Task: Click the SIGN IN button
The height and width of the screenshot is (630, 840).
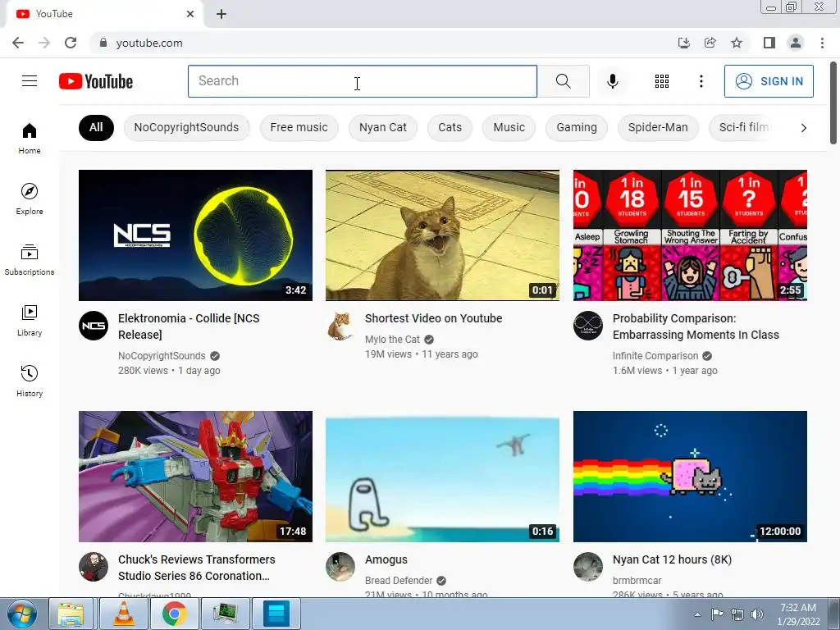Action: click(x=769, y=81)
